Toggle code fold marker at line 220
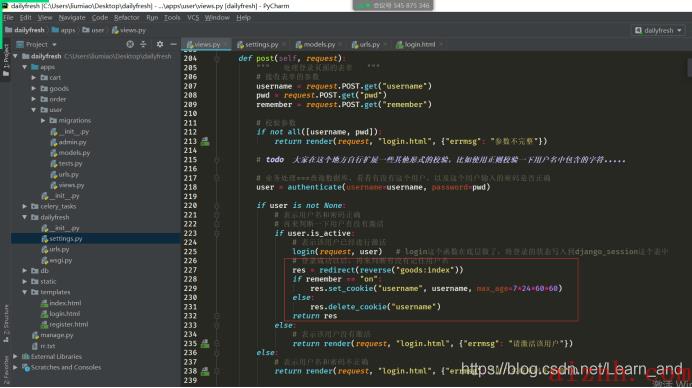 [x=217, y=206]
